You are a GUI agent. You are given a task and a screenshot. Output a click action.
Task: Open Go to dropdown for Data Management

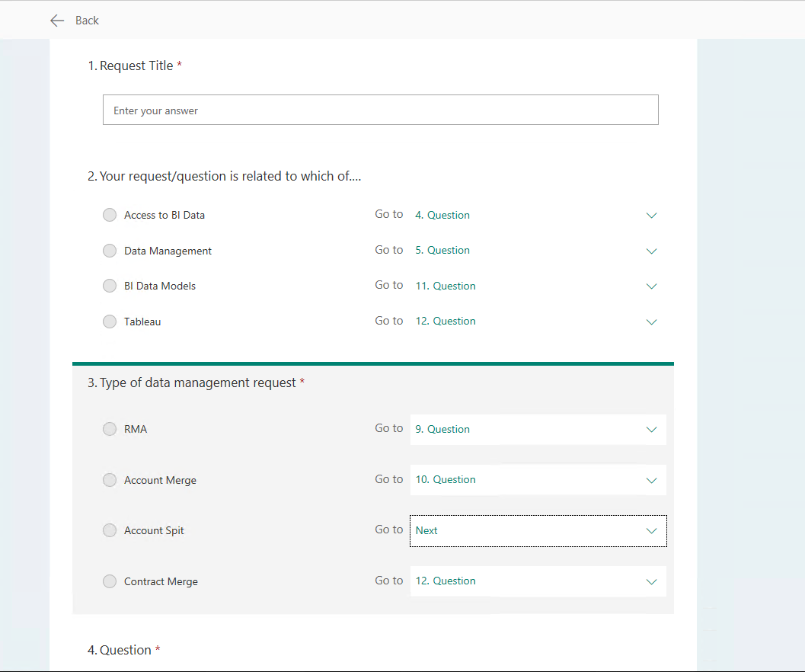point(538,250)
